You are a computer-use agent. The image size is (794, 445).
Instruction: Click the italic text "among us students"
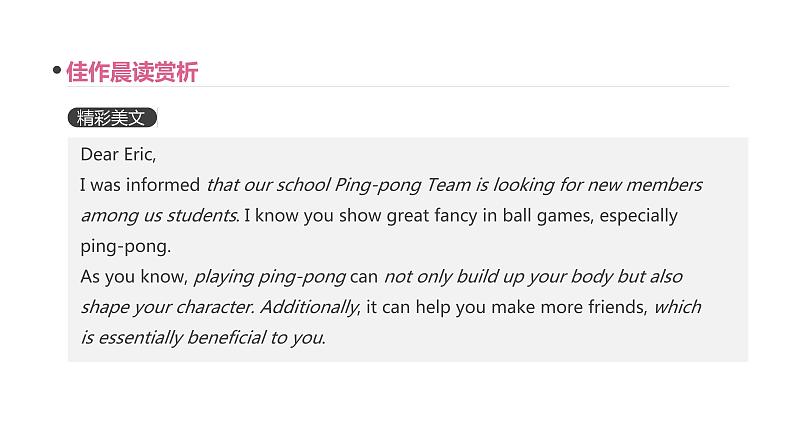point(159,215)
